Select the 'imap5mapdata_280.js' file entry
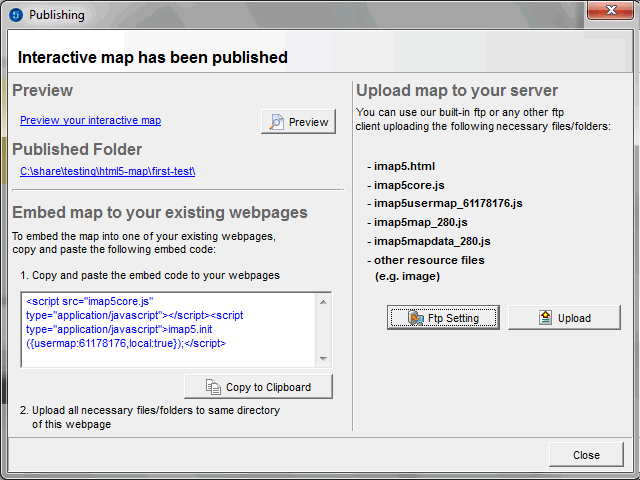The height and width of the screenshot is (480, 640). point(429,241)
